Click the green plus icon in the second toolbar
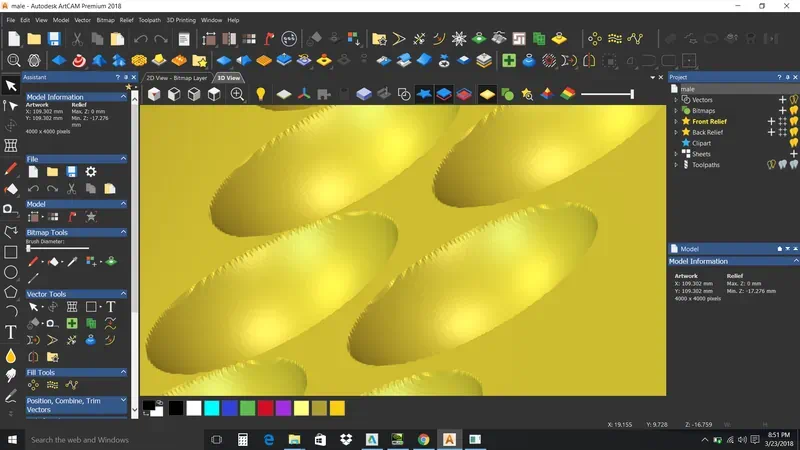This screenshot has height=450, width=800. click(x=509, y=60)
